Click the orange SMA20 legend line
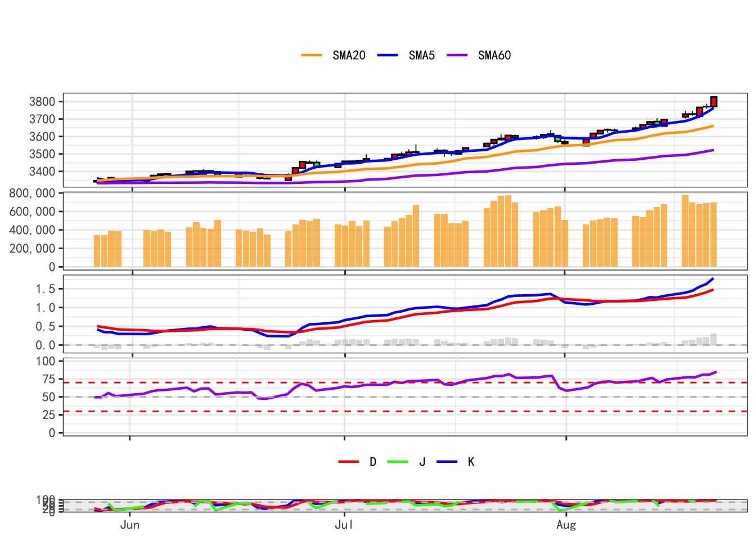 click(x=312, y=55)
